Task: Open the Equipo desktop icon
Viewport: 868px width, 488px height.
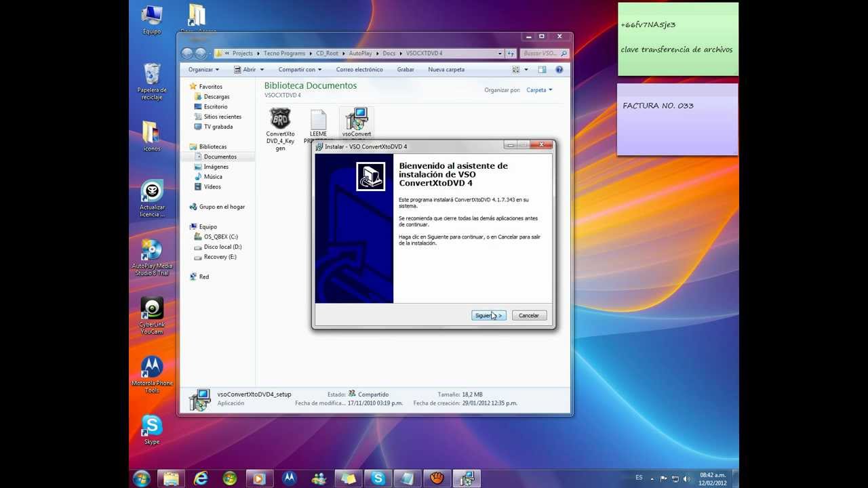Action: pyautogui.click(x=152, y=20)
